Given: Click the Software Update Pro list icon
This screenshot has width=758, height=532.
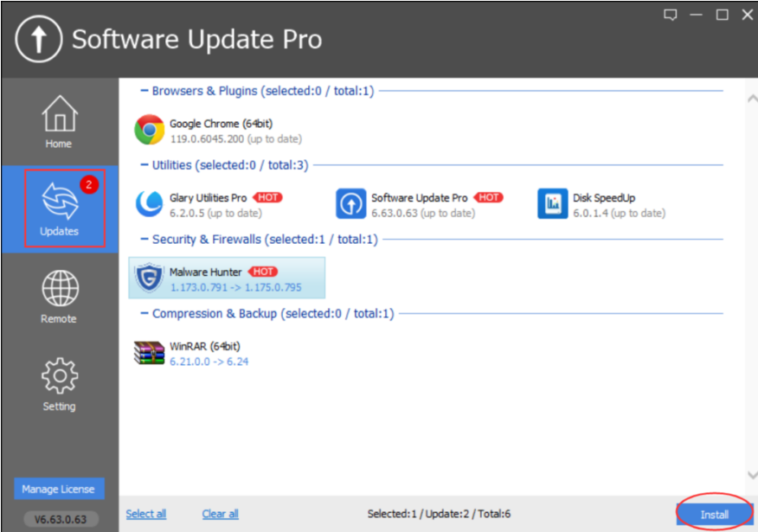Looking at the screenshot, I should (x=351, y=204).
